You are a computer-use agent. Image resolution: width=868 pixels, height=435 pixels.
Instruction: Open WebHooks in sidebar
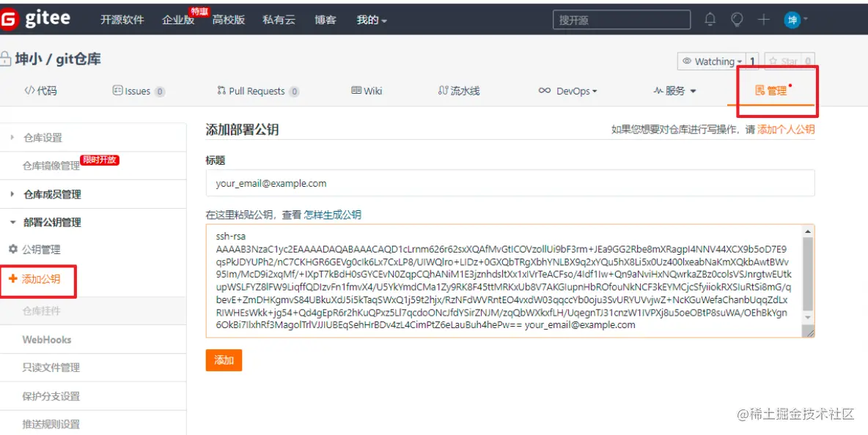(x=46, y=339)
